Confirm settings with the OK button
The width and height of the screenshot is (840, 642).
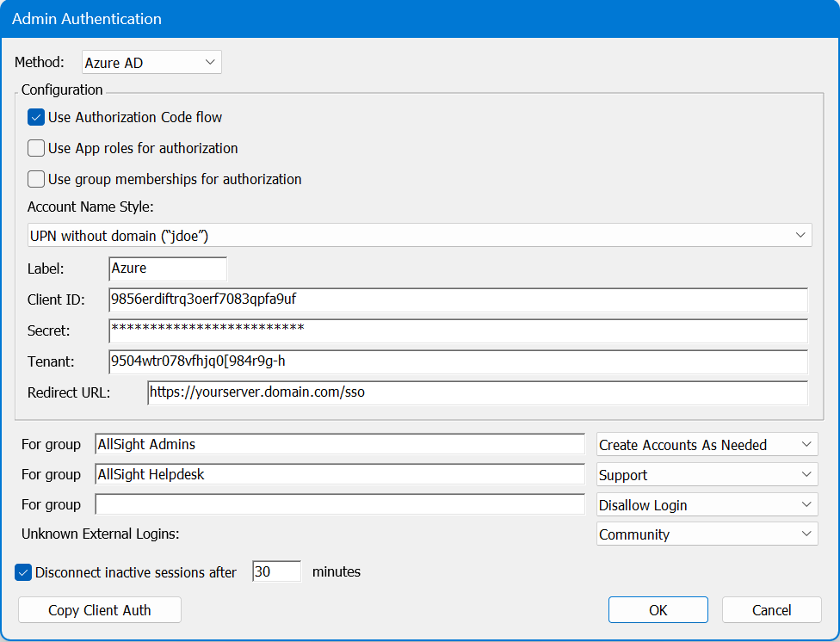coord(658,610)
